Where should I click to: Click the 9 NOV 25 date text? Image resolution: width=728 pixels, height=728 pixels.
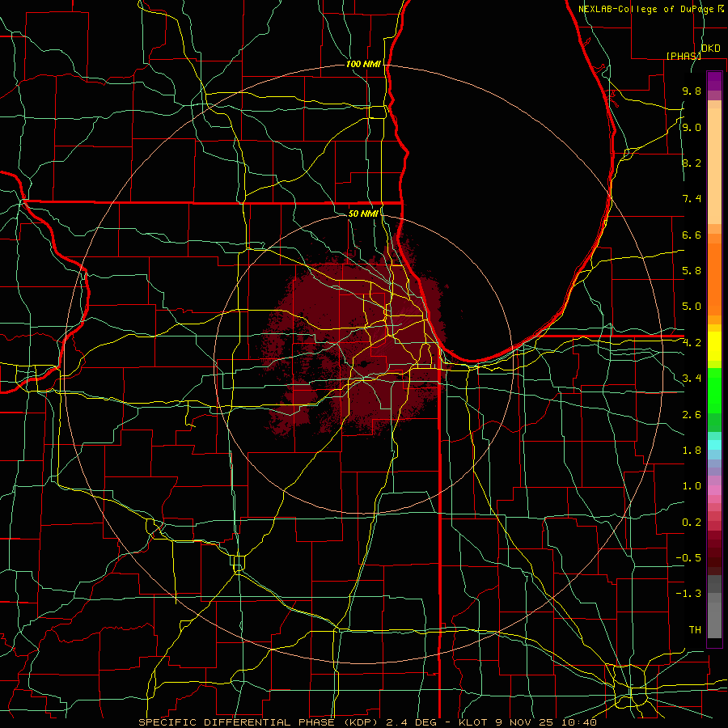pos(525,722)
